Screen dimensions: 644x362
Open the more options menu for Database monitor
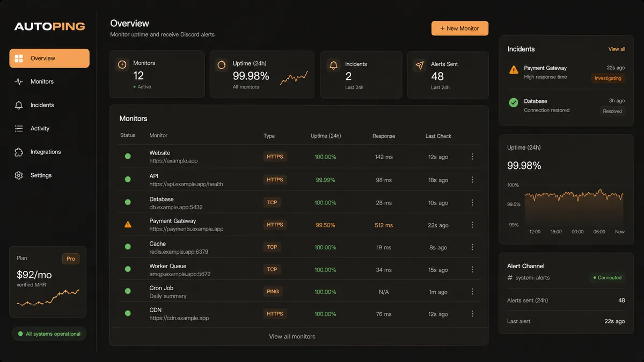(472, 202)
